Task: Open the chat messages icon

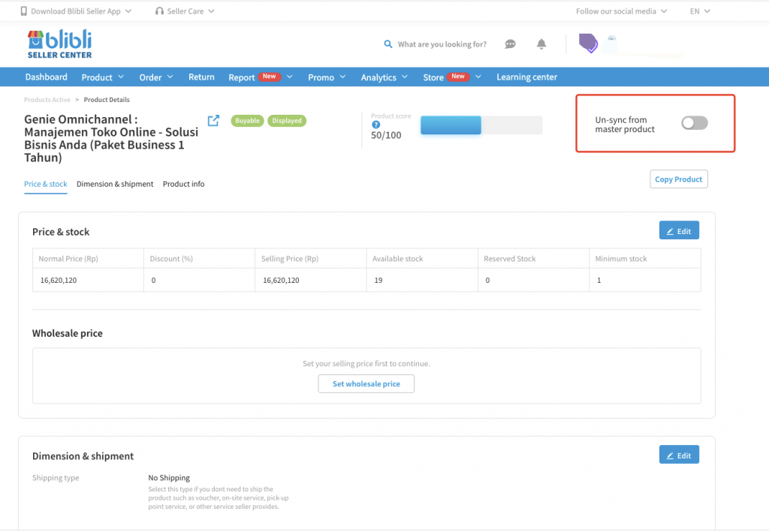Action: (x=510, y=44)
